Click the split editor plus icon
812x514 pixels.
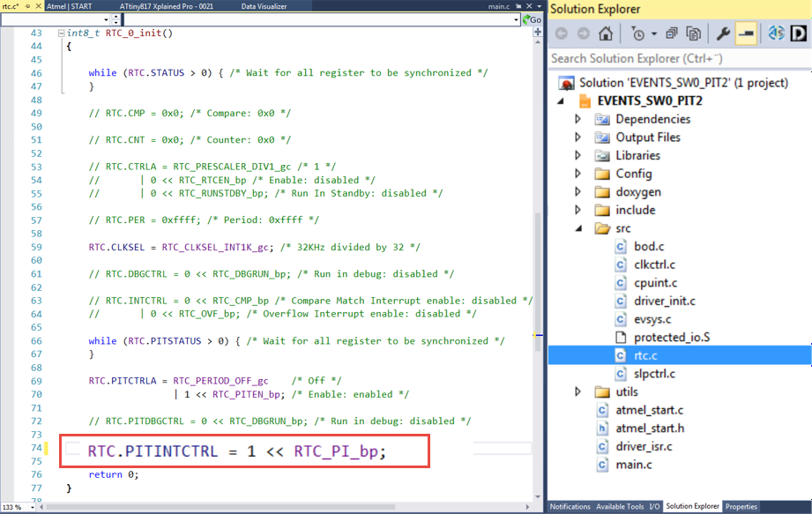click(x=538, y=32)
